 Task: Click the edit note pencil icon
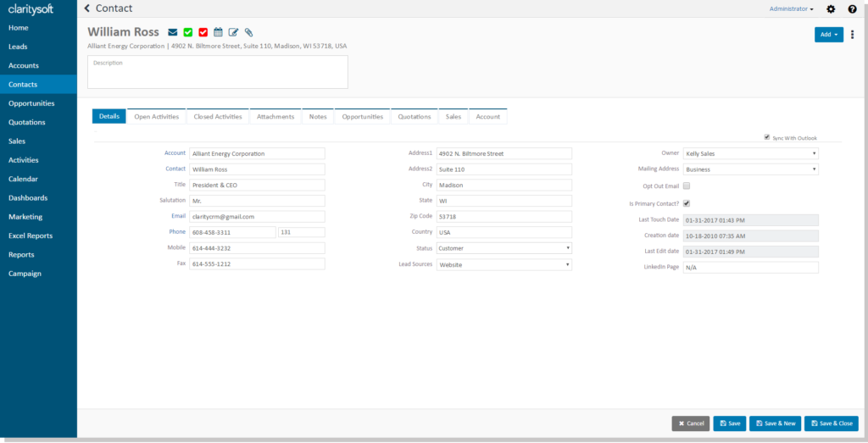(234, 32)
